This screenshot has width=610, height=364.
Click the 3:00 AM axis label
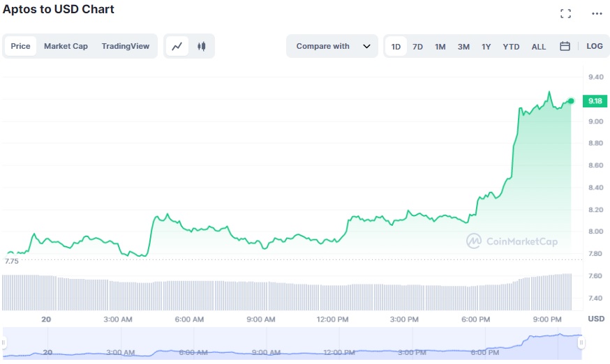[x=118, y=319]
